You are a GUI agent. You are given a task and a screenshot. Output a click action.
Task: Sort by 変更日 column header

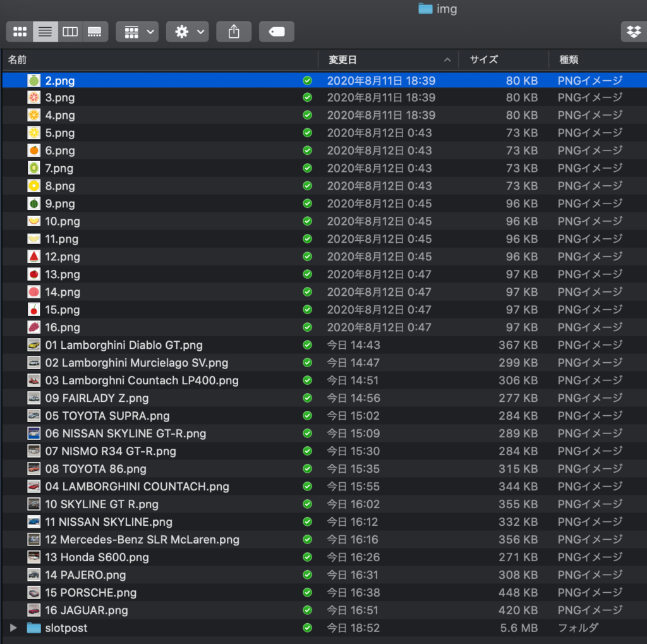(x=343, y=60)
